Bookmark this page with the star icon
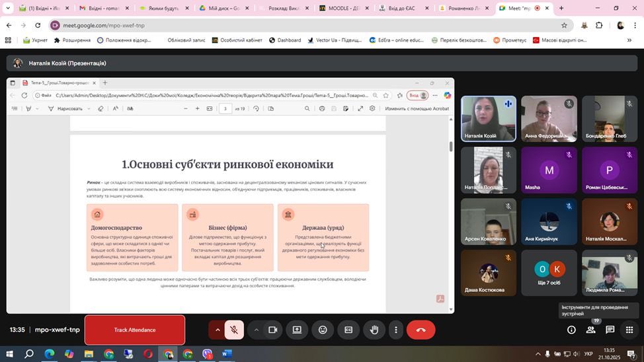The image size is (644, 362). (564, 26)
